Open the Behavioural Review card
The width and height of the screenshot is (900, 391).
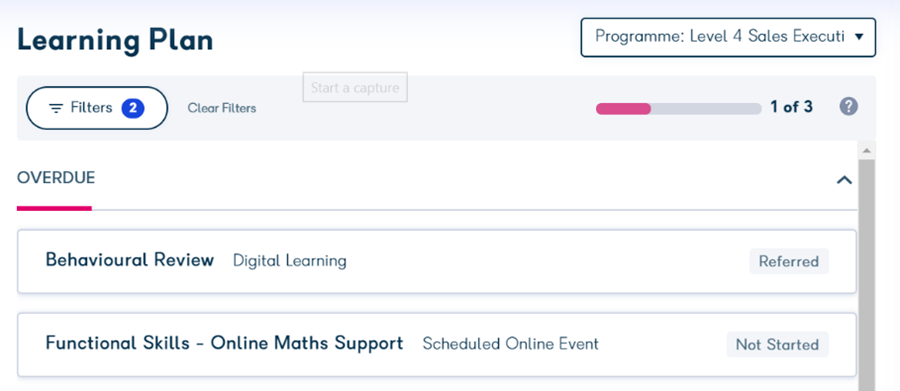(437, 261)
